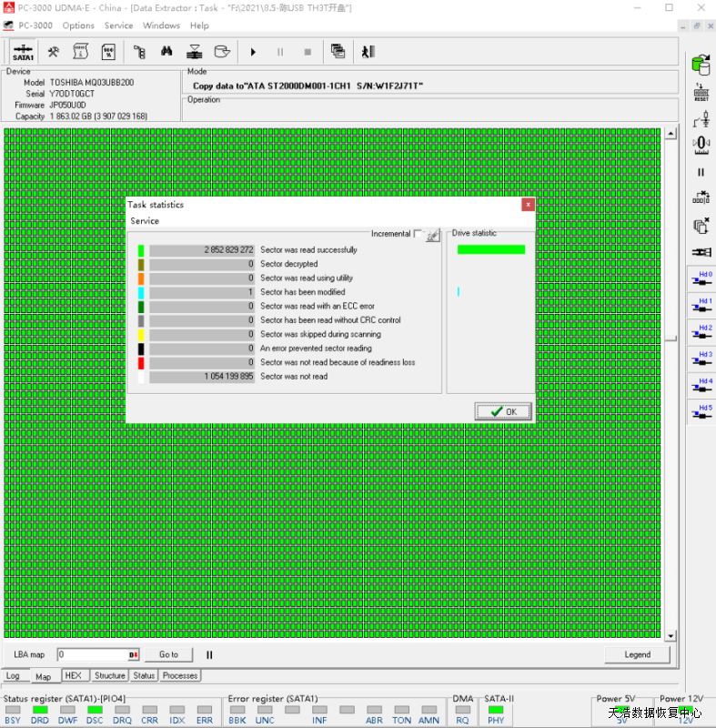Image resolution: width=716 pixels, height=728 pixels.
Task: Click OK in Task statistics dialog
Action: click(x=503, y=411)
